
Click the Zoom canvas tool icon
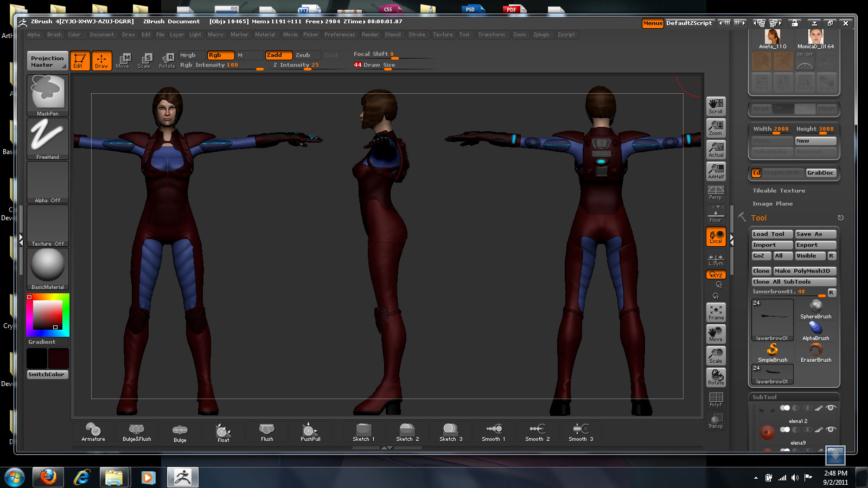coord(716,127)
